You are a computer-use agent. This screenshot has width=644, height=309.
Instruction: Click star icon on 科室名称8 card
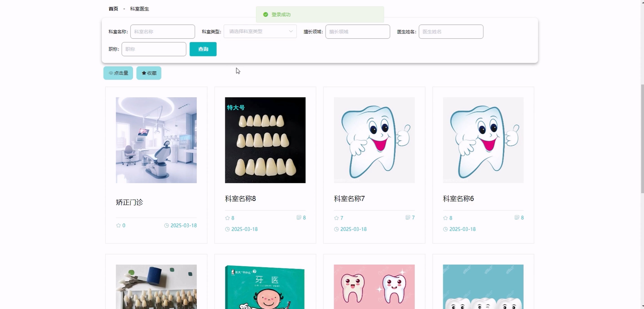(227, 218)
